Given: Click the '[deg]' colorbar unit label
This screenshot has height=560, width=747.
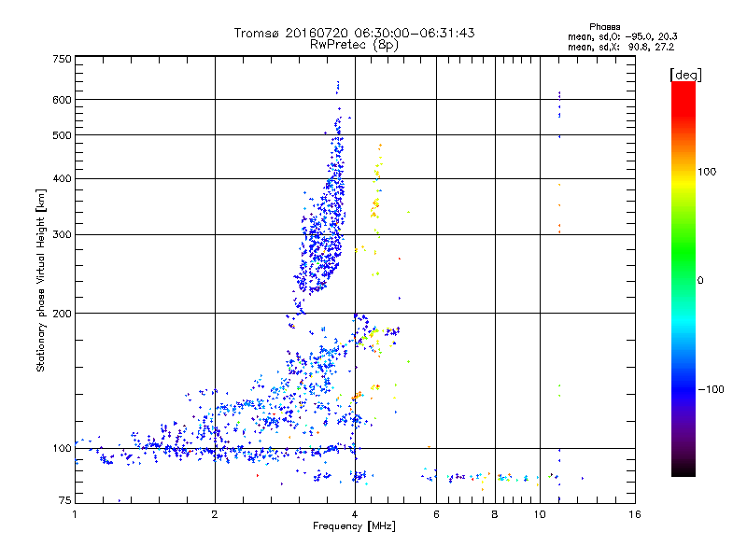Looking at the screenshot, I should [x=685, y=75].
